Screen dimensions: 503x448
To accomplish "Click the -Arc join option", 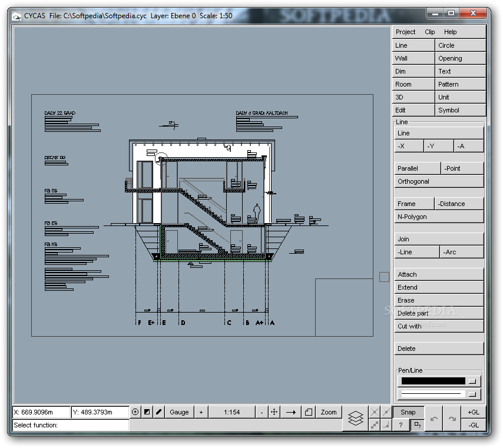I will (462, 252).
